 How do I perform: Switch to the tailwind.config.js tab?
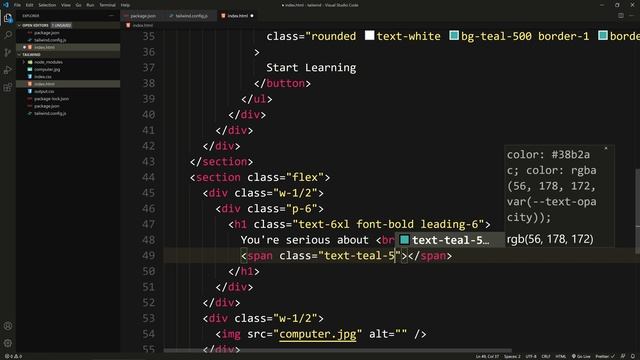191,16
